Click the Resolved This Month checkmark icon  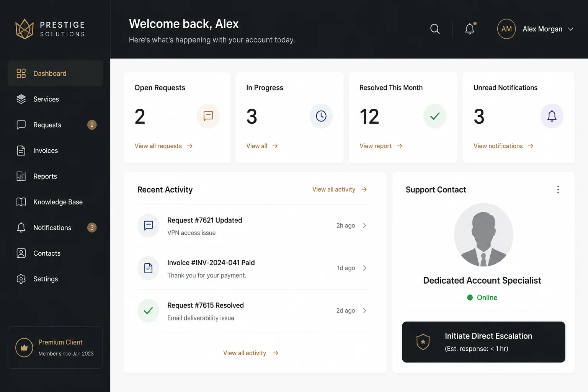pyautogui.click(x=435, y=116)
